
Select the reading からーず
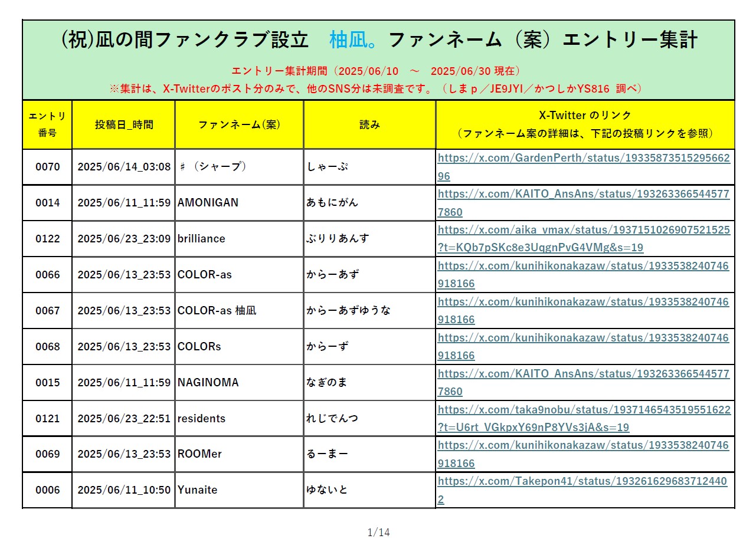328,347
